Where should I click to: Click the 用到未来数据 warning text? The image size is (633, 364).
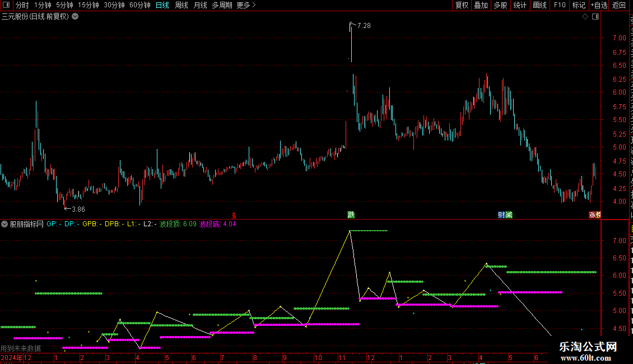[x=21, y=348]
